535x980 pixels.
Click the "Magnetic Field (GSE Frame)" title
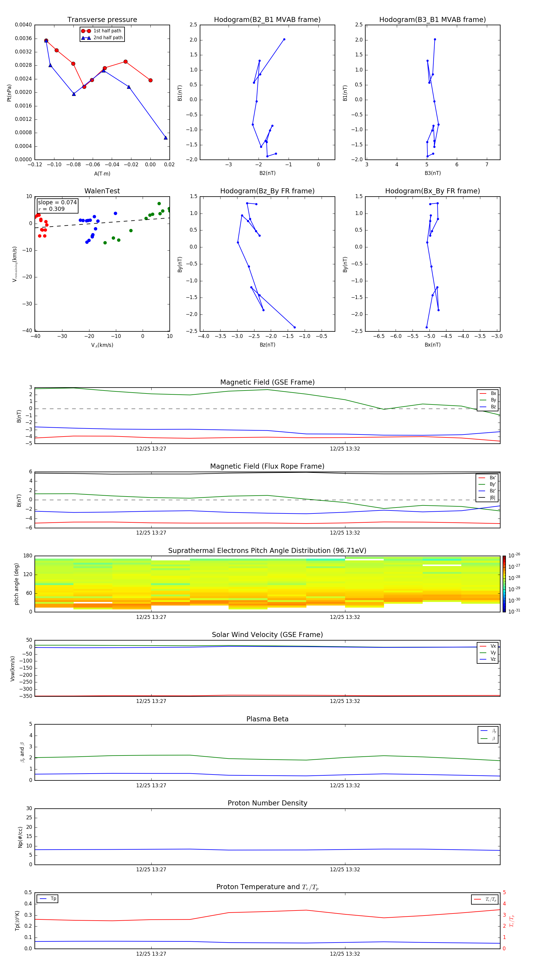point(267,382)
